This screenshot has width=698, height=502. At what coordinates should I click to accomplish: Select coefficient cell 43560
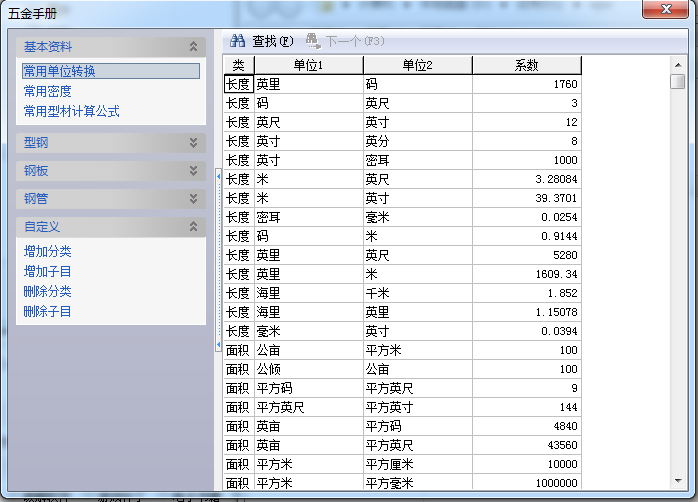[x=527, y=445]
